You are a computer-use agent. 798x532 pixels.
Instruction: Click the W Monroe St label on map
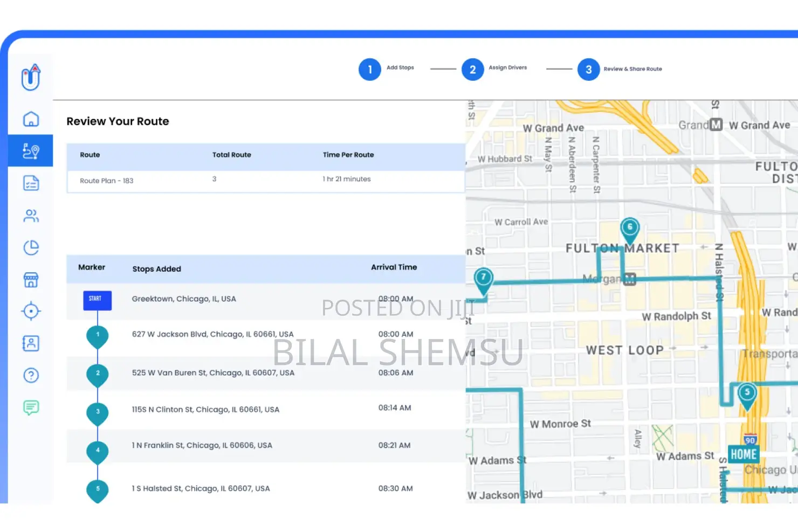click(x=560, y=424)
